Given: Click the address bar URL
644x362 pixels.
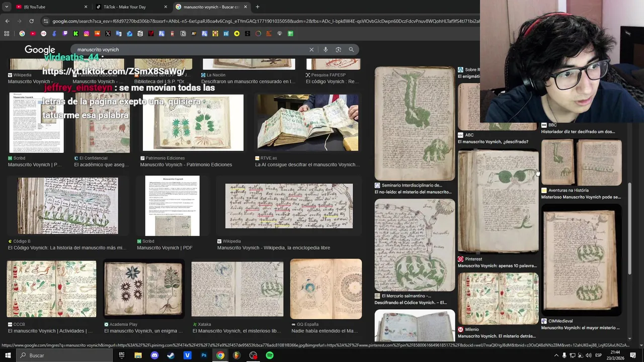Looking at the screenshot, I should 266,21.
